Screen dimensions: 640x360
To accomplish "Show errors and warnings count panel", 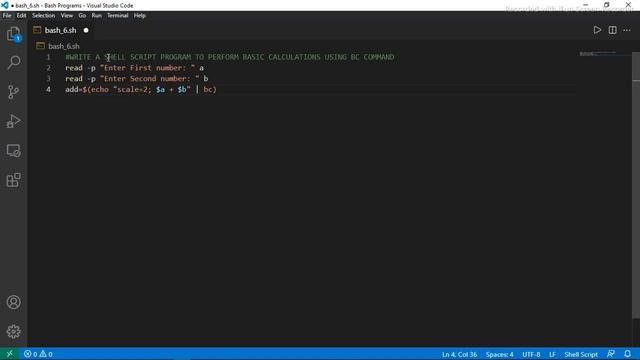I will coord(38,354).
